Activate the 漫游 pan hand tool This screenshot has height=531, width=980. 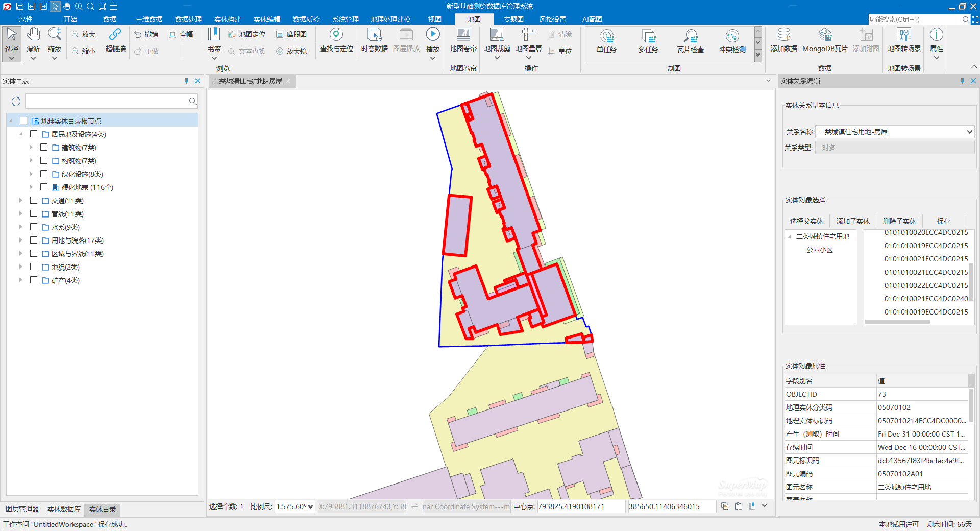point(33,43)
